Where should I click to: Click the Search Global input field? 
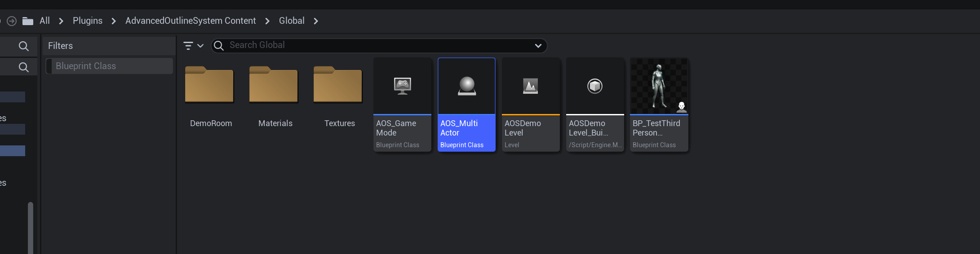coord(377,45)
